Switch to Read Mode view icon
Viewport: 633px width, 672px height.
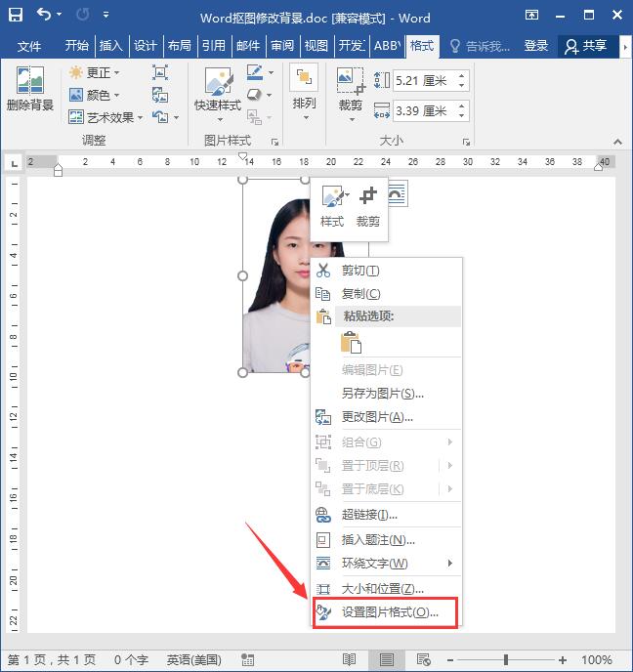coord(350,659)
